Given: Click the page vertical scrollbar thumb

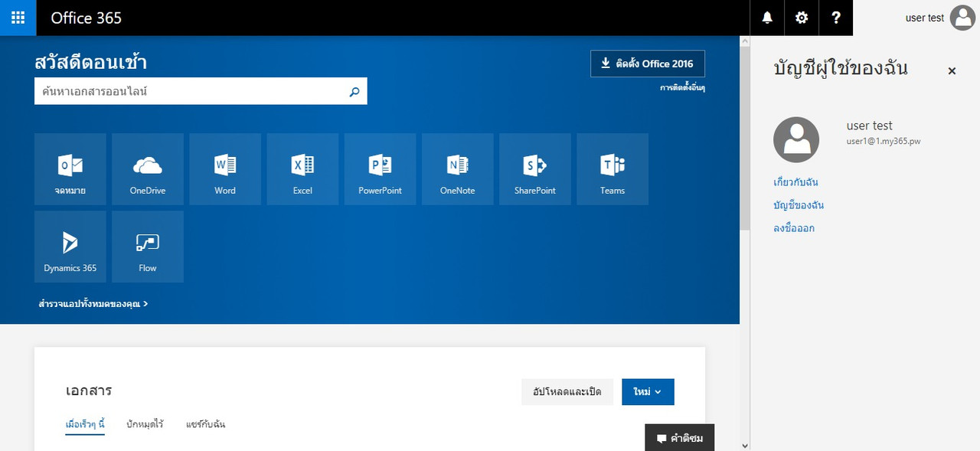Looking at the screenshot, I should coord(744,137).
